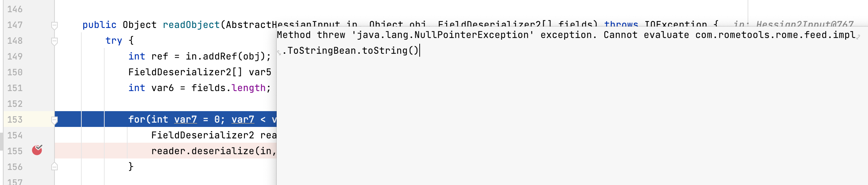This screenshot has width=868, height=185.
Task: Click the gutter at line 154 to add breakpoint
Action: 37,135
